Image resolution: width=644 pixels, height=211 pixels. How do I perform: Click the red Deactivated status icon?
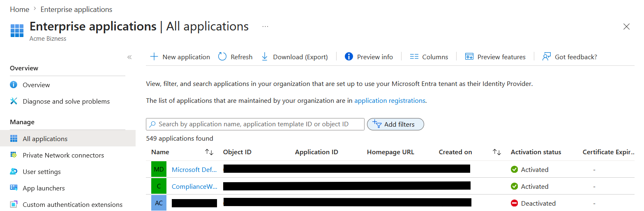tap(514, 203)
